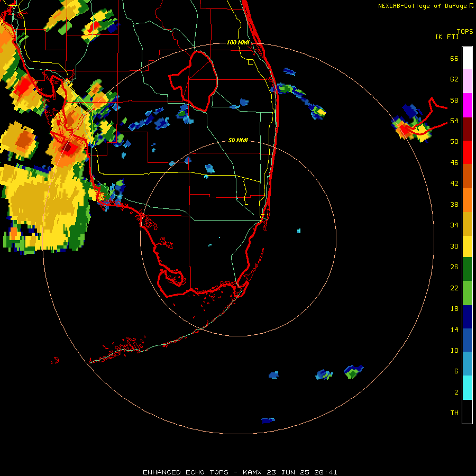Click the light blue 14 kft legend swatch
Image resolution: width=476 pixels, height=476 pixels.
point(467,364)
